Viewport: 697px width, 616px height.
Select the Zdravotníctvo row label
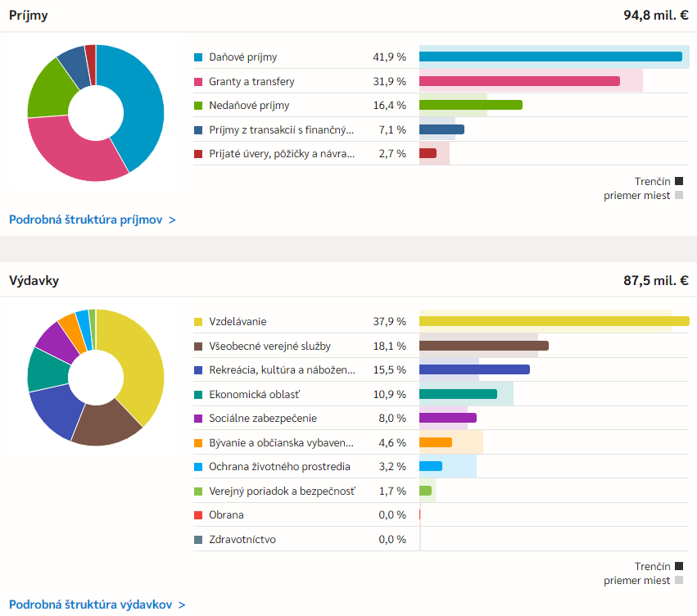click(242, 540)
